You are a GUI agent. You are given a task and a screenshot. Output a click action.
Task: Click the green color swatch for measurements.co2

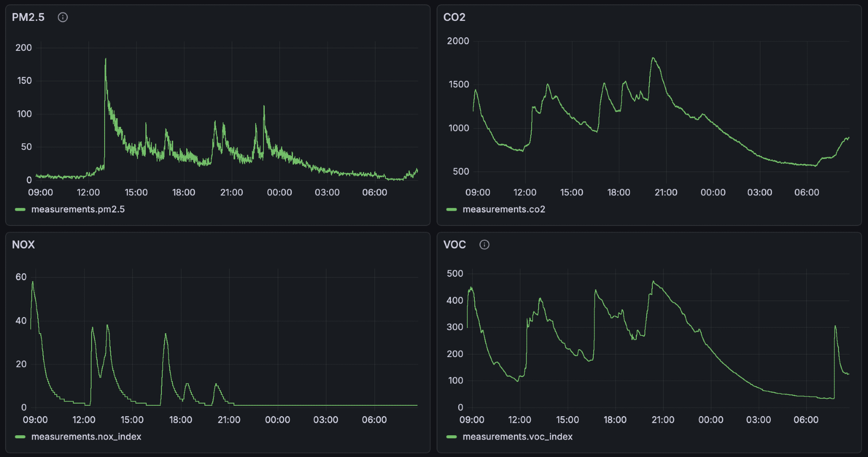point(452,209)
